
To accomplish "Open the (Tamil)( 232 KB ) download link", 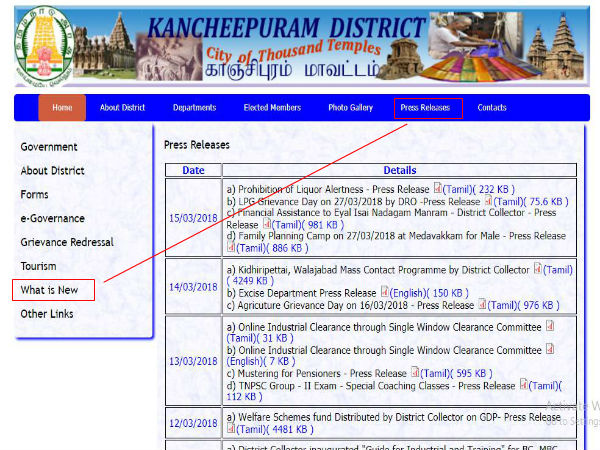I will coord(478,189).
